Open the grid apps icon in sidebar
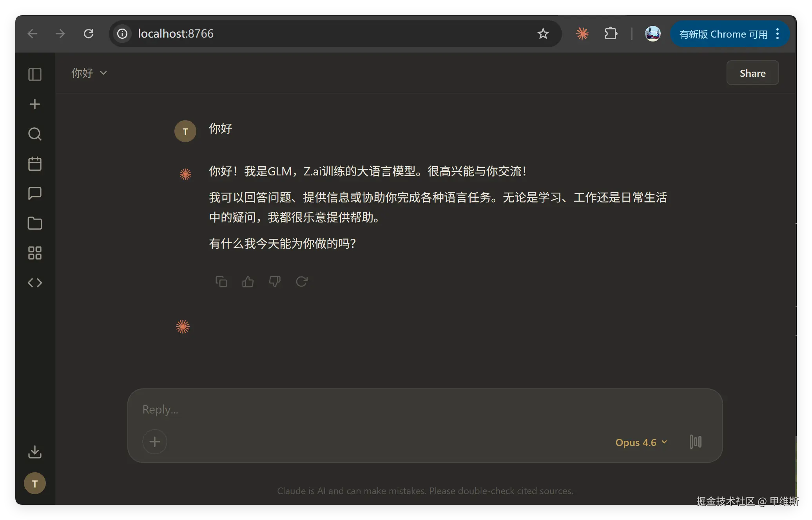Viewport: 812px width, 520px height. [35, 253]
